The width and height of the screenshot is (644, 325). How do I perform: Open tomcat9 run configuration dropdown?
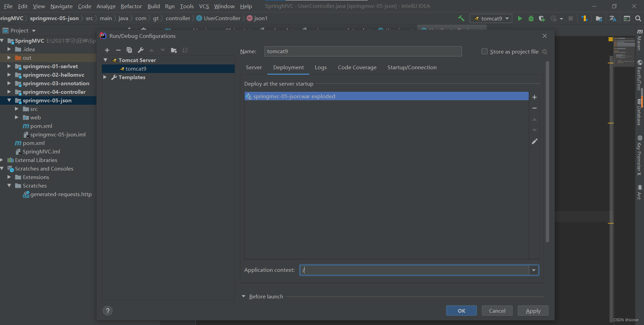[491, 18]
